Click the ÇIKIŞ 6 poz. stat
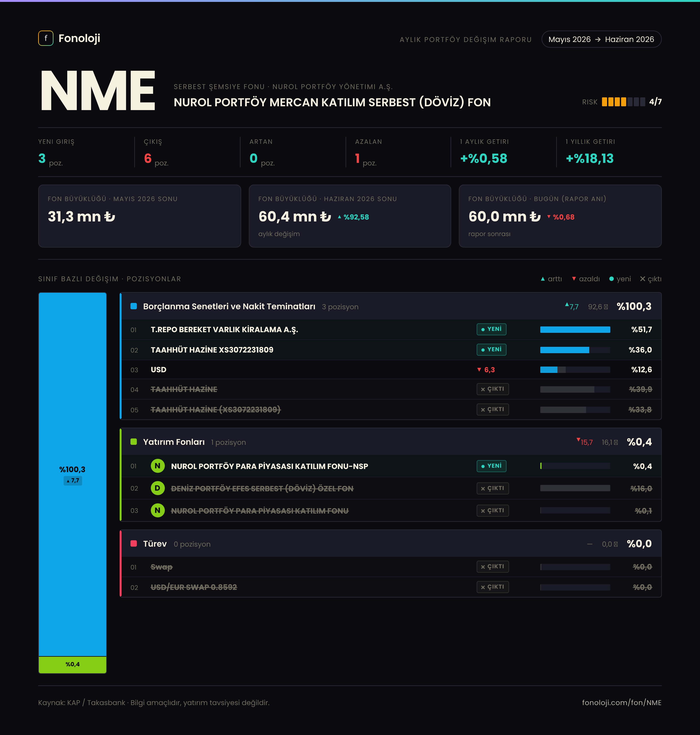 [x=156, y=153]
